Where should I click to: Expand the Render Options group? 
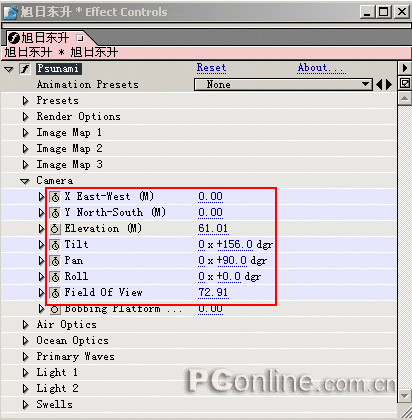tap(26, 117)
